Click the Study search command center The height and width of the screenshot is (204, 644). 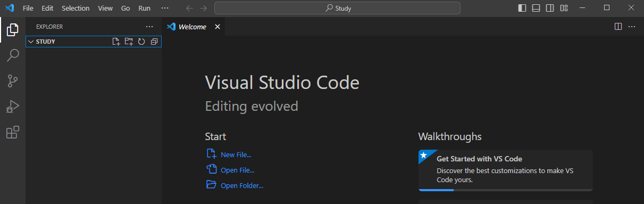(337, 8)
